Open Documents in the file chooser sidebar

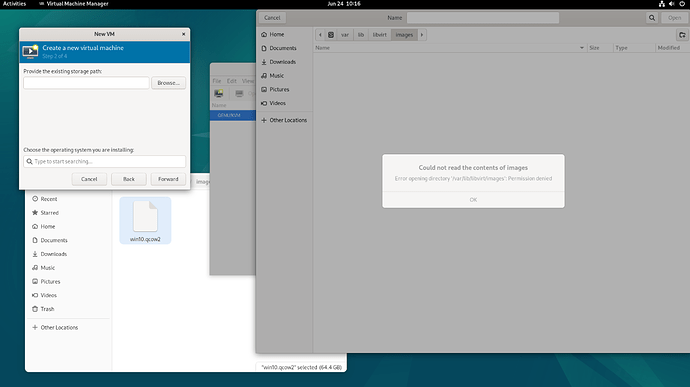pyautogui.click(x=284, y=48)
